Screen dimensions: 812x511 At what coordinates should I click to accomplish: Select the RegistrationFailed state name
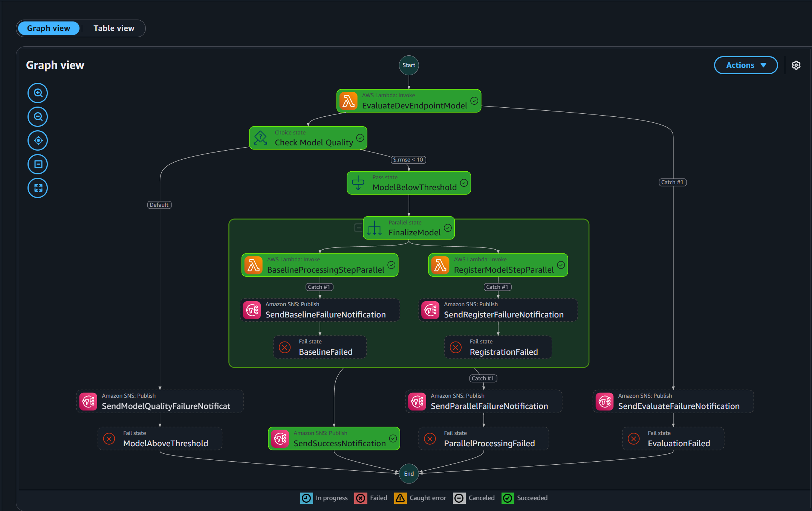[504, 352]
